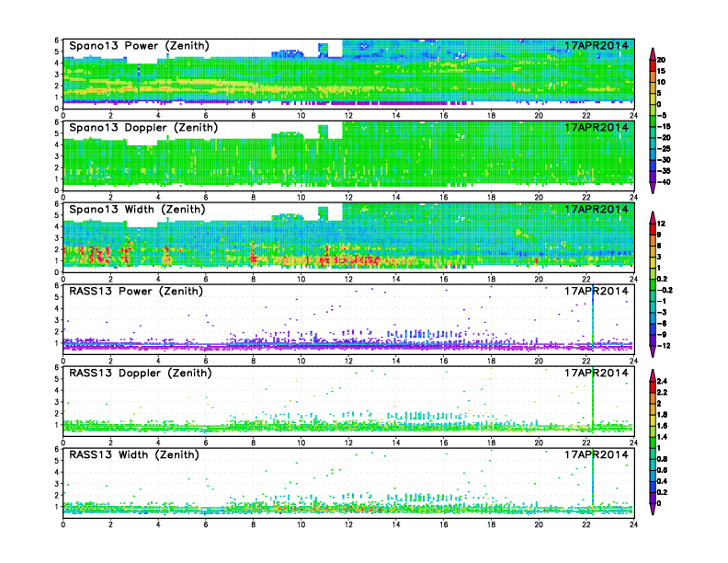The height and width of the screenshot is (563, 728).
Task: Click the purple bottom arrow of the bottom colorbar
Action: [x=653, y=509]
